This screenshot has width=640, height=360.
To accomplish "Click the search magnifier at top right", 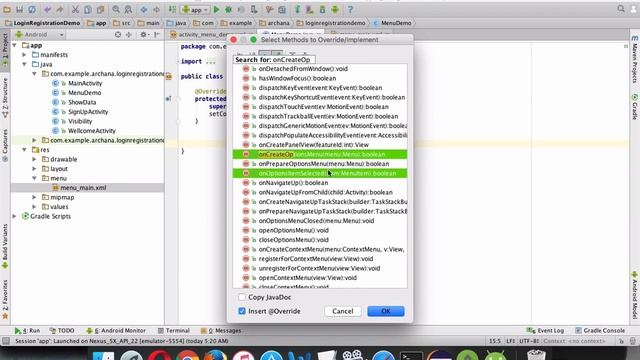I will click(621, 8).
